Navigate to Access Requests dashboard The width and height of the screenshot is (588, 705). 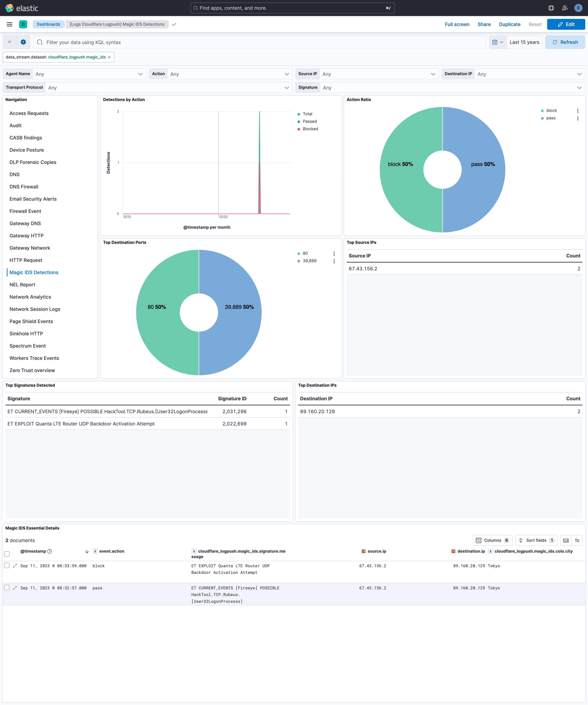(29, 113)
